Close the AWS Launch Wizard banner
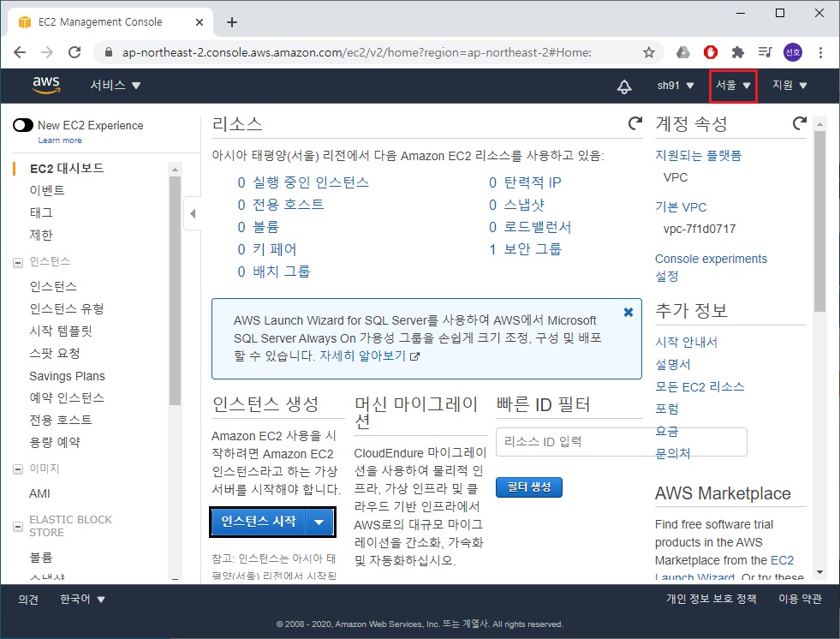 tap(629, 312)
